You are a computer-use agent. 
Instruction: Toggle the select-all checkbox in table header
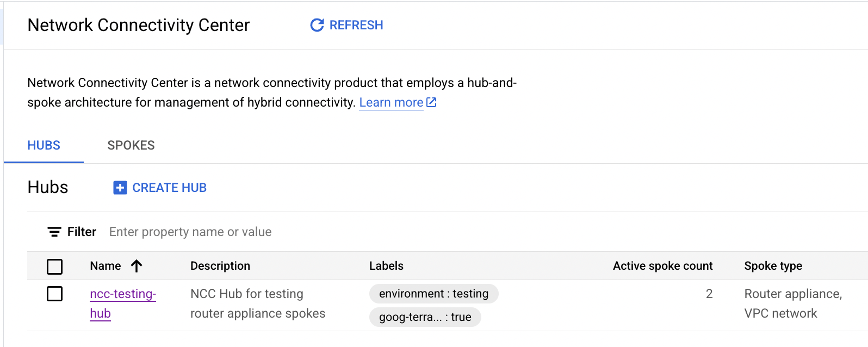54,267
